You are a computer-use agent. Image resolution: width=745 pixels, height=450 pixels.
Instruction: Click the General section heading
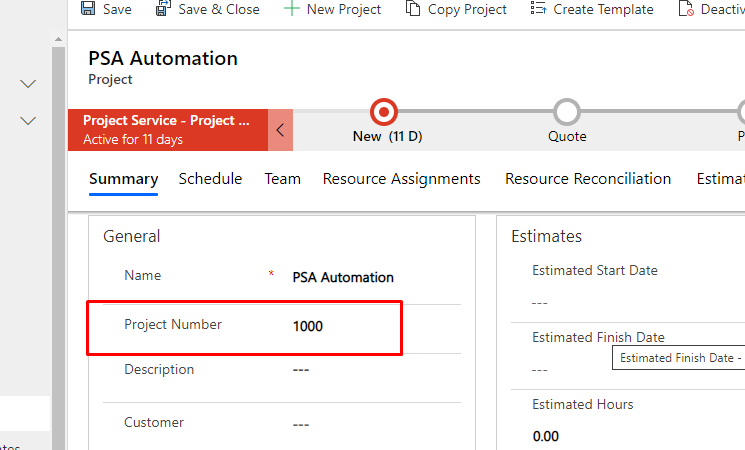[132, 236]
